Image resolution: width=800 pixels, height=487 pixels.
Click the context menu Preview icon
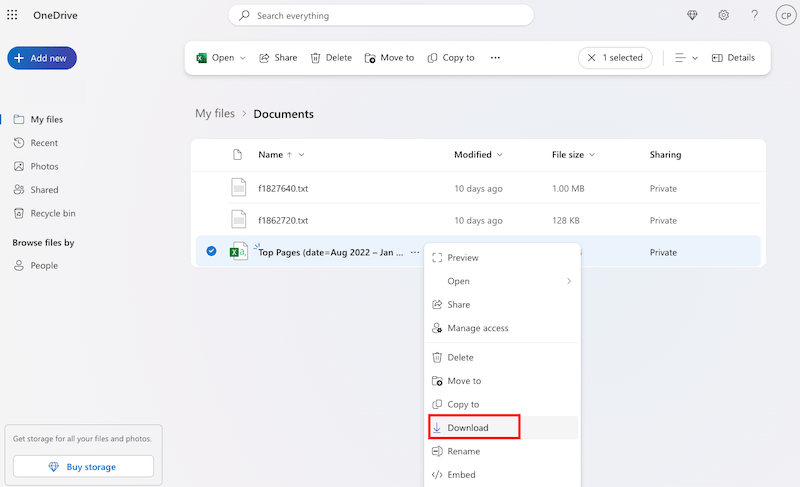[x=437, y=258]
